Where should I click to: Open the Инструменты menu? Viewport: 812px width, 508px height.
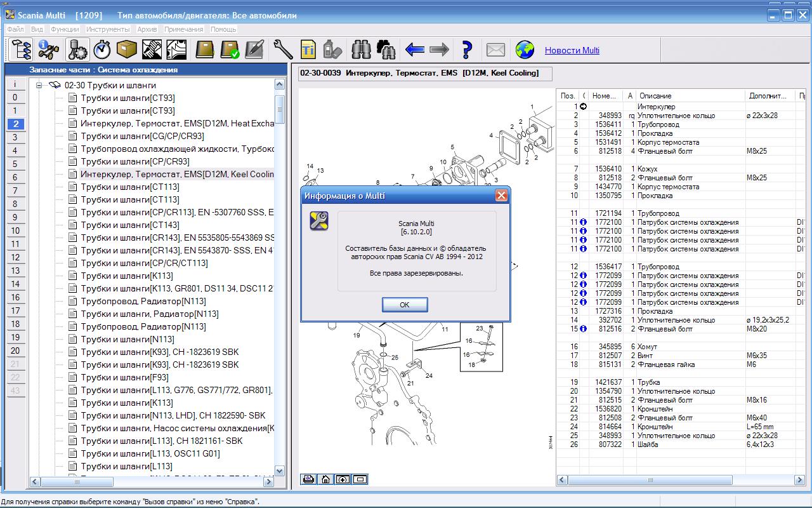pos(108,29)
